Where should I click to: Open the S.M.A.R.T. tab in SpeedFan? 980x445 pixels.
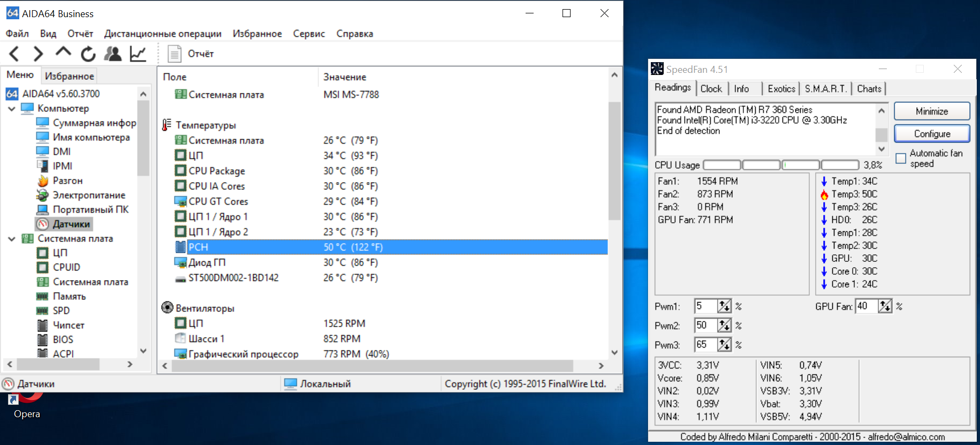(x=826, y=89)
